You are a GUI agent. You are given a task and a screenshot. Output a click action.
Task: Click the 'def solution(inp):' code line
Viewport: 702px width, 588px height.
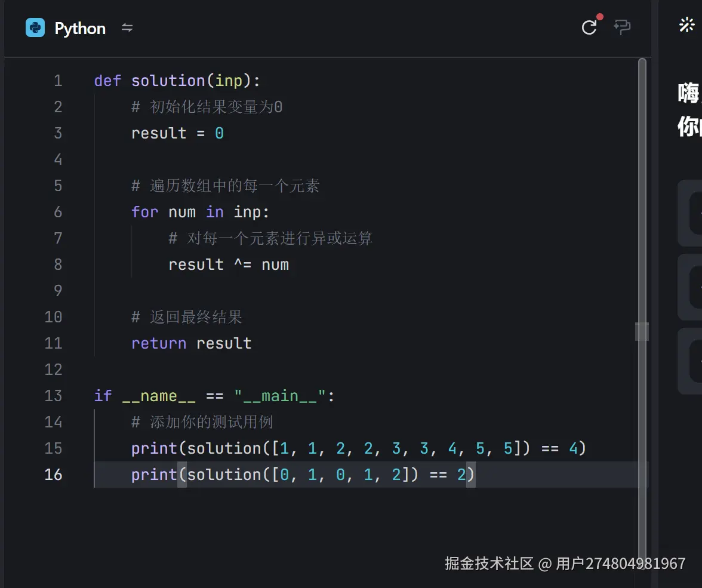[177, 81]
